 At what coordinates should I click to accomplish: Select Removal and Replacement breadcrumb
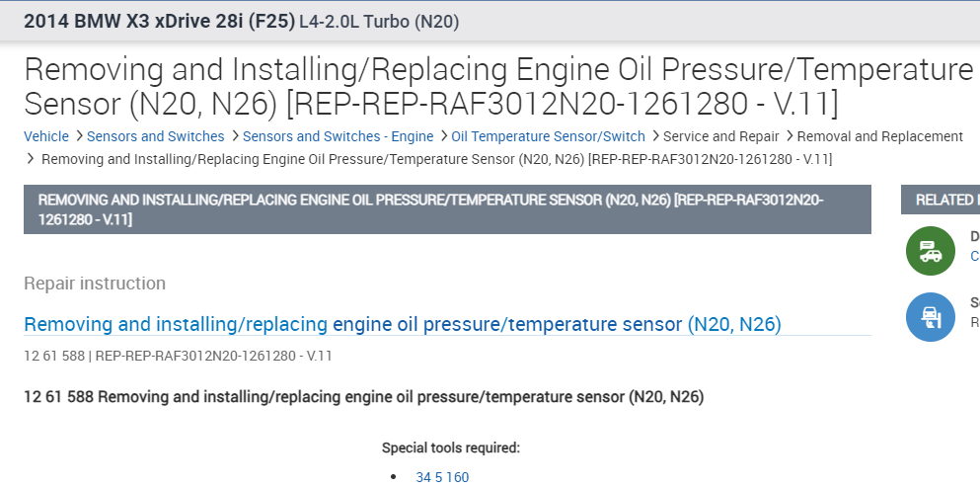click(880, 136)
